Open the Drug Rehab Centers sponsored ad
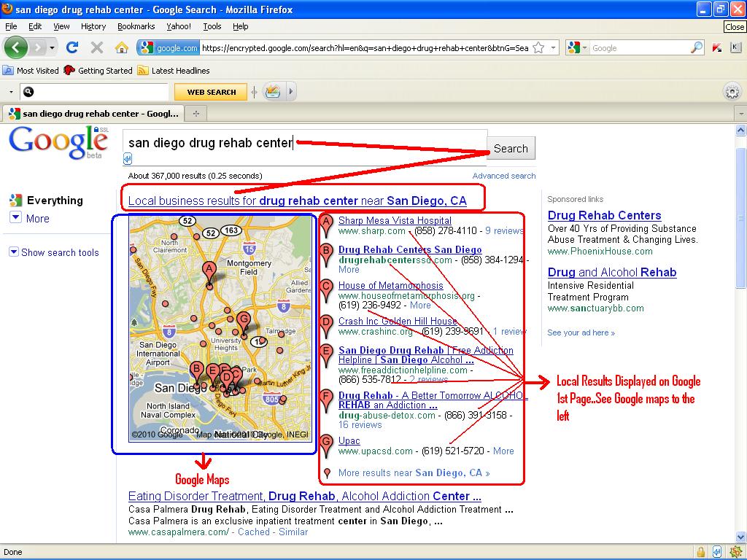The height and width of the screenshot is (560, 747). tap(605, 215)
